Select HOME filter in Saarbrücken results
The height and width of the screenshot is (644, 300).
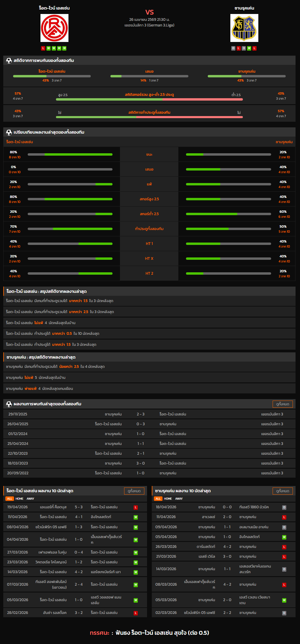tap(168, 499)
